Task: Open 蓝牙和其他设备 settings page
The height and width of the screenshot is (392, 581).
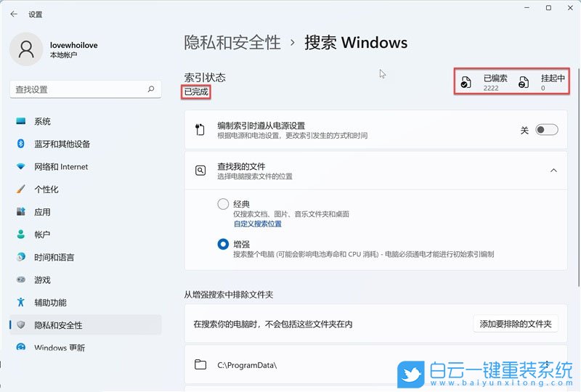Action: pyautogui.click(x=85, y=144)
